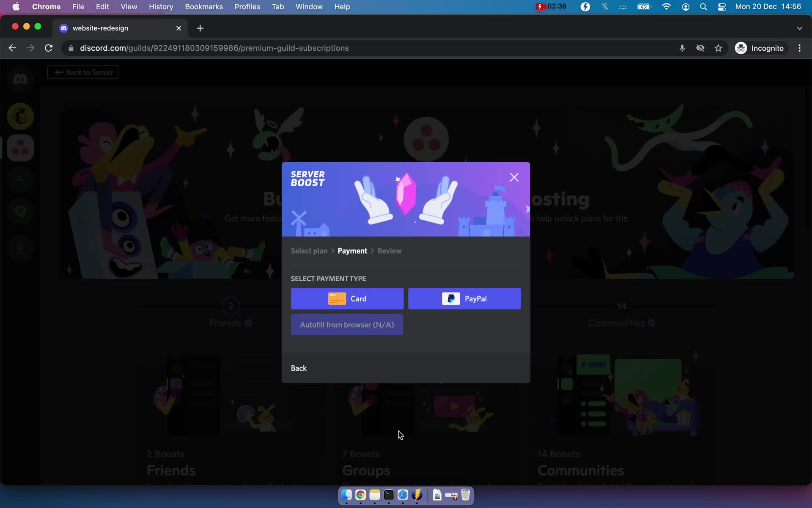Open the Window menu
The height and width of the screenshot is (508, 812).
(309, 7)
